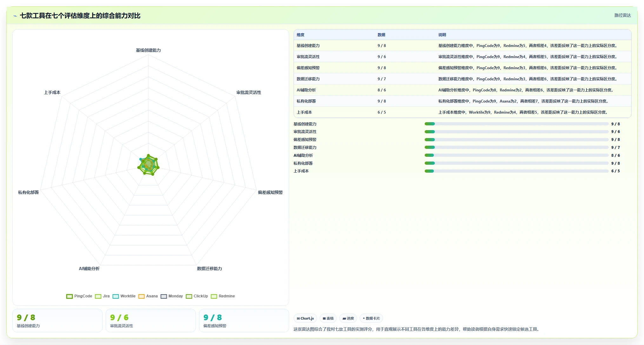The width and height of the screenshot is (644, 345).
Task: Select the 私有化部署 table row name
Action: [306, 101]
